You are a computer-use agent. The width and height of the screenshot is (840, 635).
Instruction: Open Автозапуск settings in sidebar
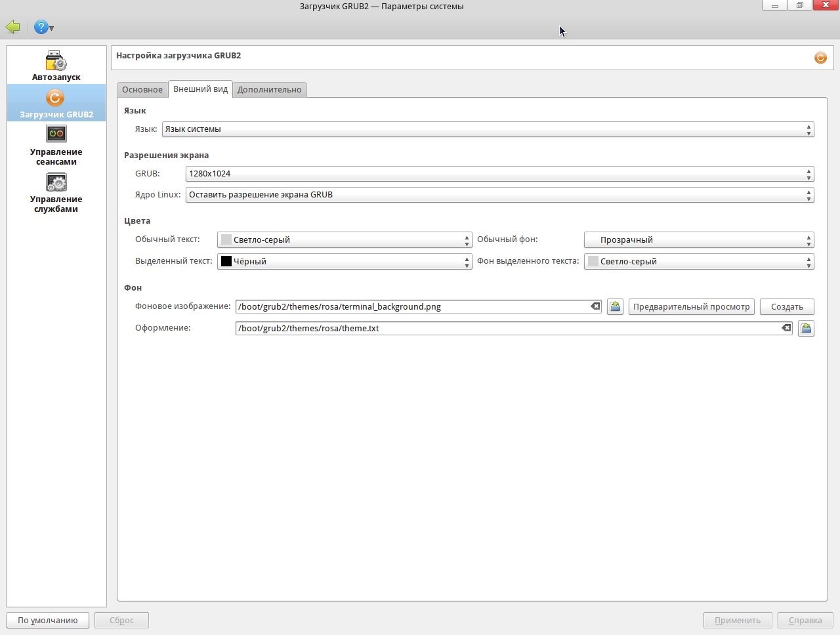coord(56,66)
